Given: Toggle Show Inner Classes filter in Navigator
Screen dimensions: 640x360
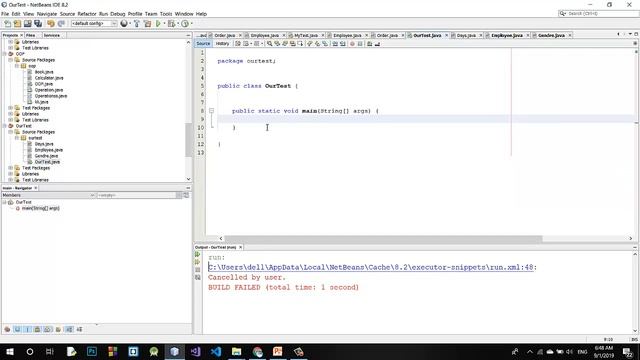Looking at the screenshot, I should [48, 329].
